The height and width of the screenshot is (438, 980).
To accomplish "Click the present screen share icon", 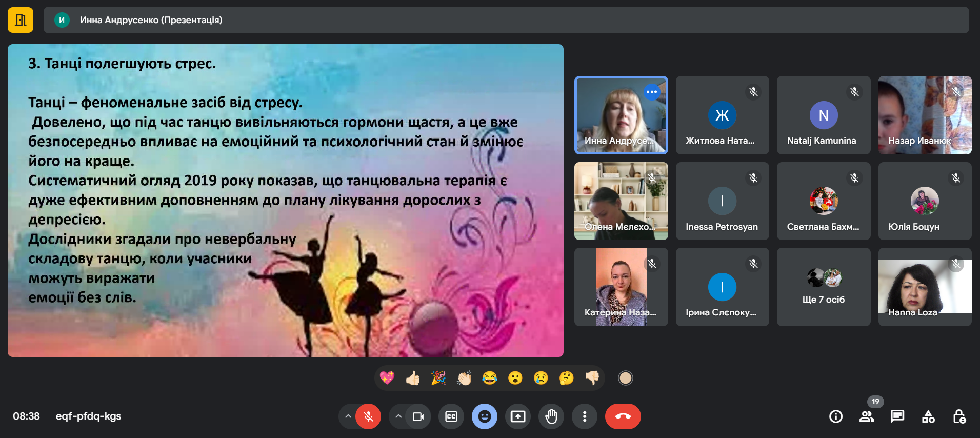I will pyautogui.click(x=518, y=416).
